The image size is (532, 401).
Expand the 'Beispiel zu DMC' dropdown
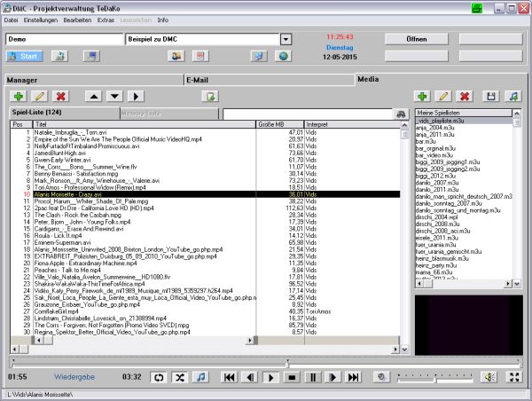pyautogui.click(x=286, y=39)
